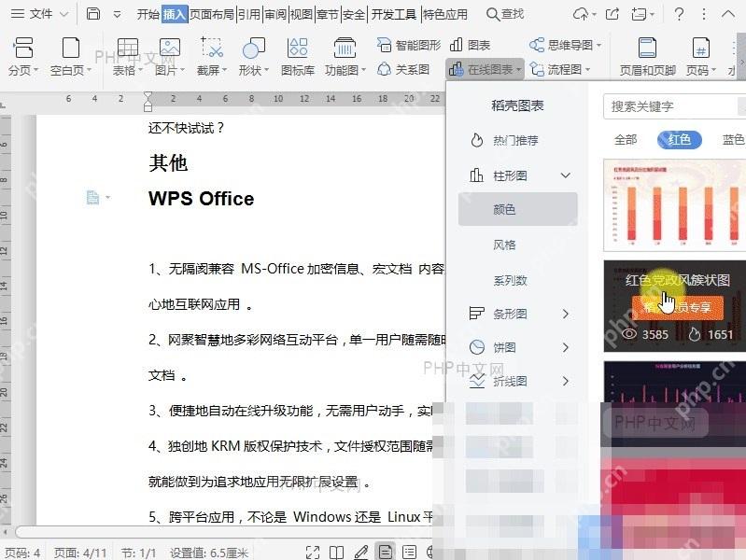Open the 图标库 icon library

pos(298,57)
